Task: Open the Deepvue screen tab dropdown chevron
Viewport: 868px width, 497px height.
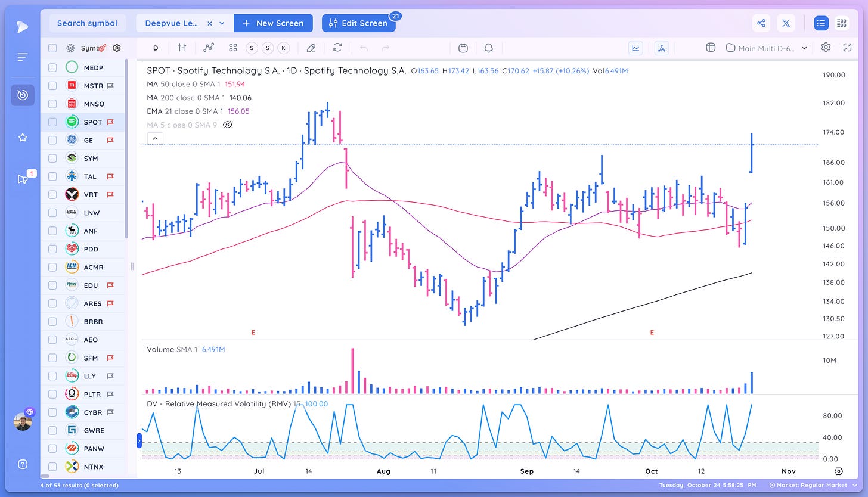Action: [x=222, y=24]
